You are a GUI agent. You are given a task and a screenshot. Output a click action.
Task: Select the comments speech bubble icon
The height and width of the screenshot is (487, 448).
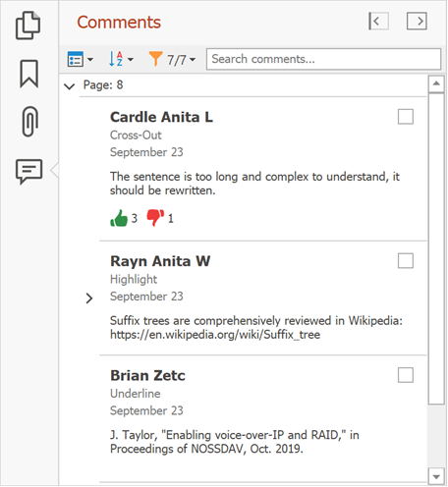tap(28, 172)
